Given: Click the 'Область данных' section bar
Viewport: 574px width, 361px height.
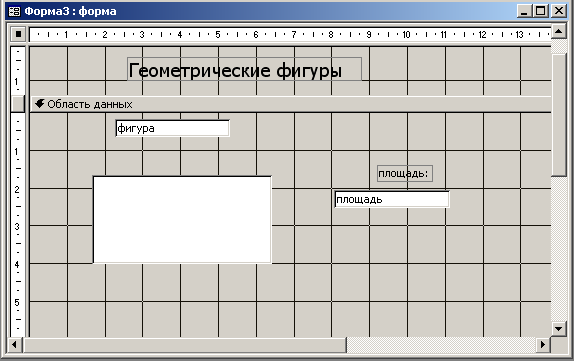Looking at the screenshot, I should [x=291, y=104].
